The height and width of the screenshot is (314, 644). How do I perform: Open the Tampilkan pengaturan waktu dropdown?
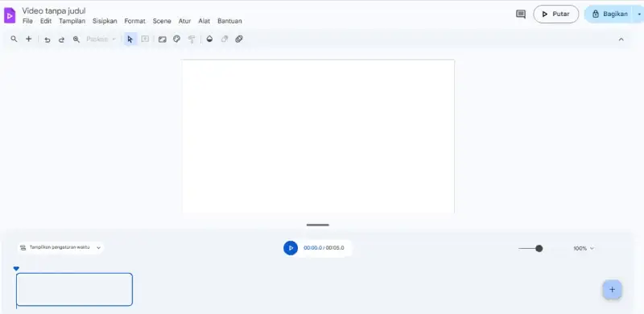point(61,248)
